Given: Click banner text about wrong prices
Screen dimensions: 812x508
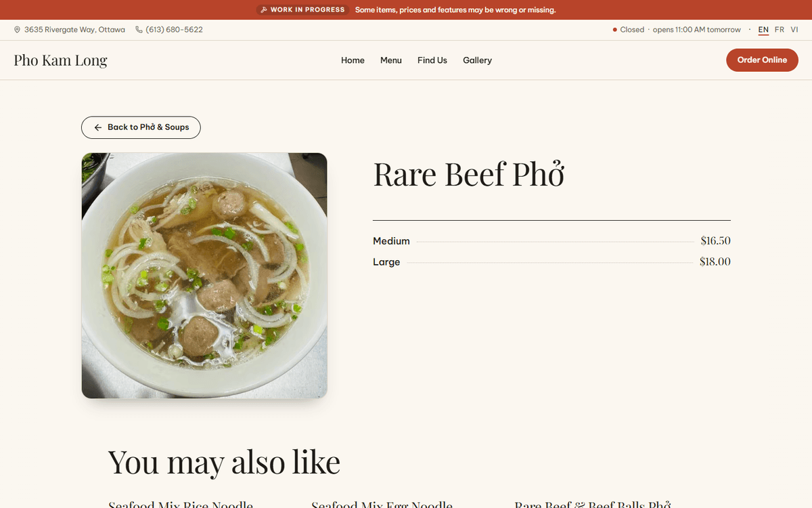Looking at the screenshot, I should pyautogui.click(x=455, y=10).
